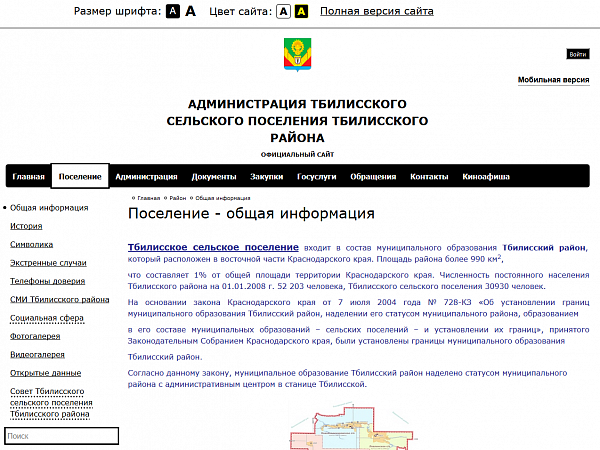The image size is (600, 450).
Task: Switch to Мобильная версия
Action: coord(553,79)
